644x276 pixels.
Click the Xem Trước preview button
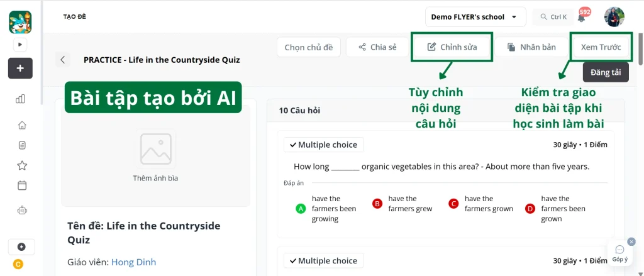click(x=601, y=47)
